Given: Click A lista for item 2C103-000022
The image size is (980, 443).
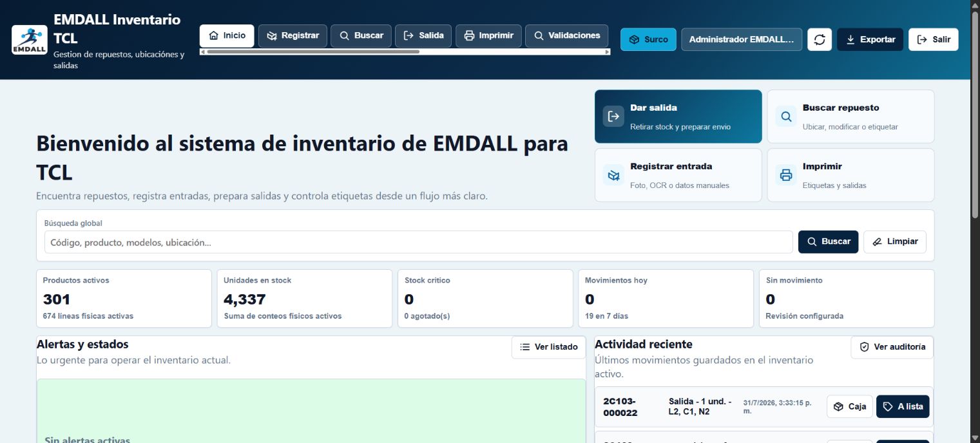Looking at the screenshot, I should tap(903, 406).
